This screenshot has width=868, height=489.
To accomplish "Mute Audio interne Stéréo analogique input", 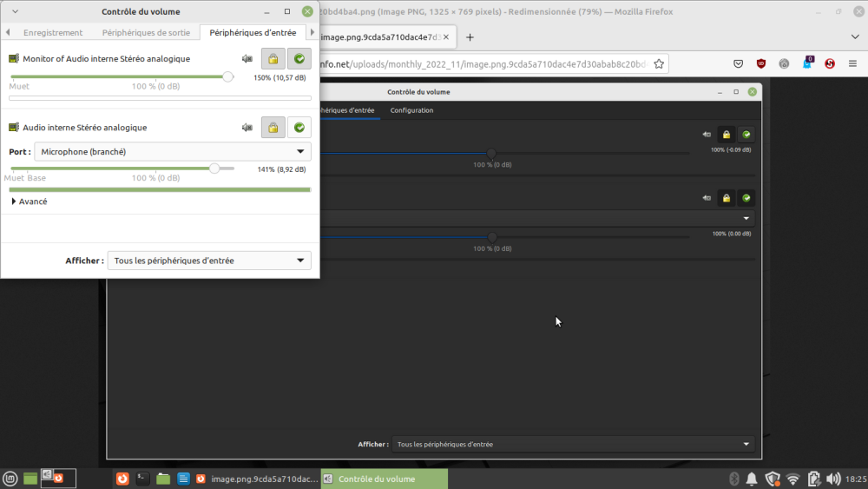I will tap(247, 128).
